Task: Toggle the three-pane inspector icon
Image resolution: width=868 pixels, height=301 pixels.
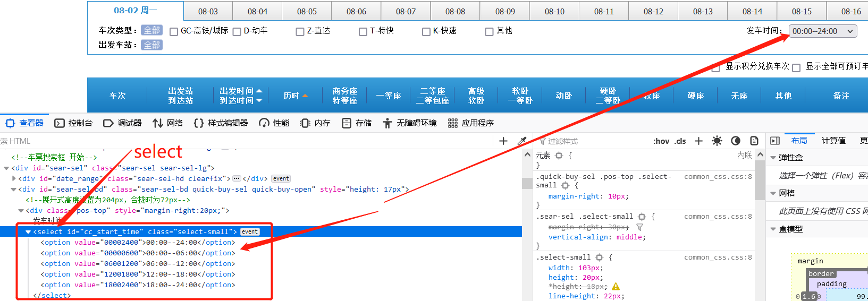Action: click(775, 141)
